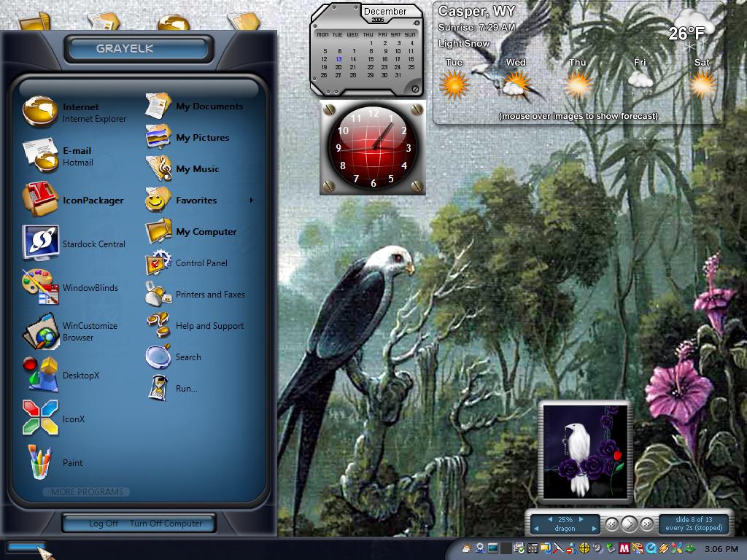The image size is (747, 560).
Task: Click the weather tray icon
Action: click(x=466, y=548)
